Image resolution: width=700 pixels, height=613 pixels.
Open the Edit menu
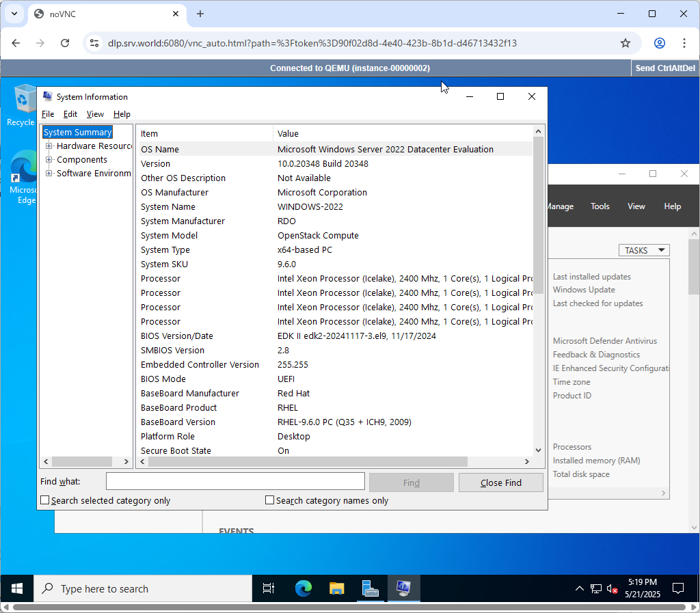pos(70,114)
